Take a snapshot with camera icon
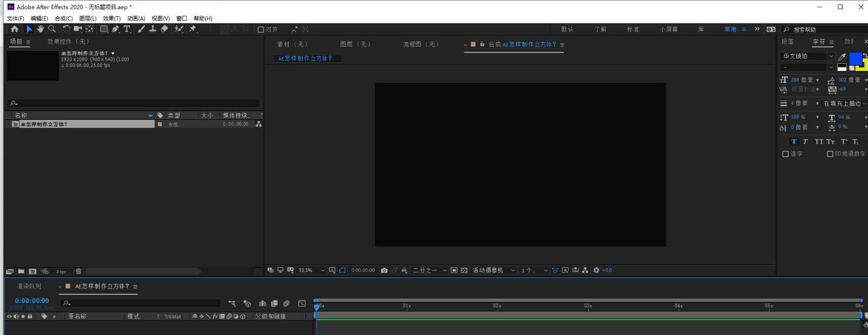This screenshot has width=868, height=335. tap(384, 270)
